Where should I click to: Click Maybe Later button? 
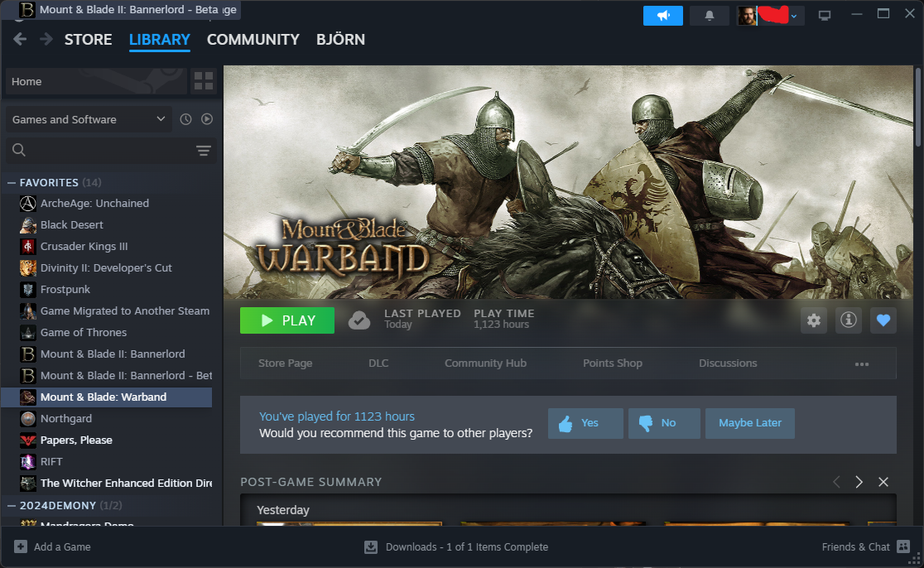(749, 423)
